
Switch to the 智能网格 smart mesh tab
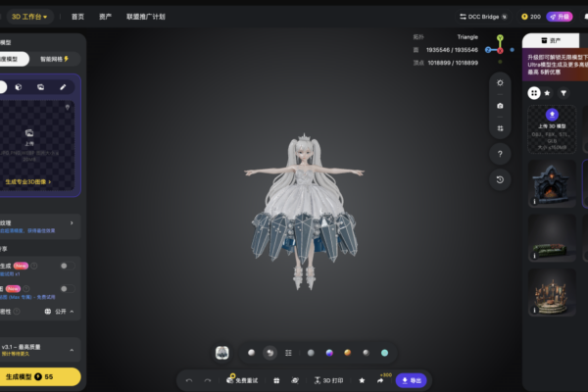tap(54, 59)
